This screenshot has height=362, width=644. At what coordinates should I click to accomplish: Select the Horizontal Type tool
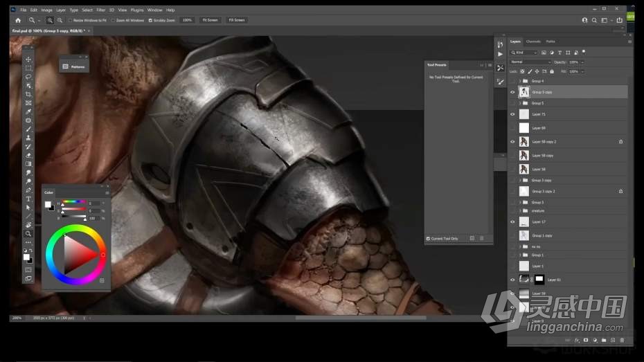[x=28, y=199]
